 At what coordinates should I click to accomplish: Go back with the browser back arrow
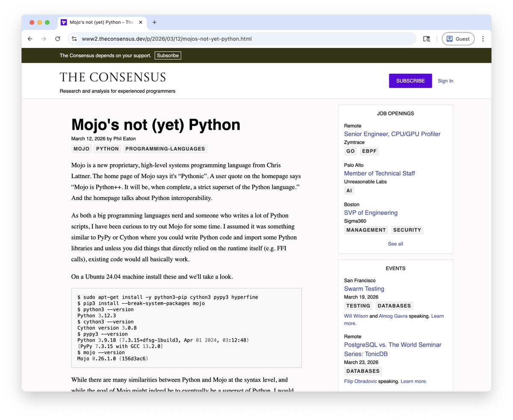tap(30, 39)
